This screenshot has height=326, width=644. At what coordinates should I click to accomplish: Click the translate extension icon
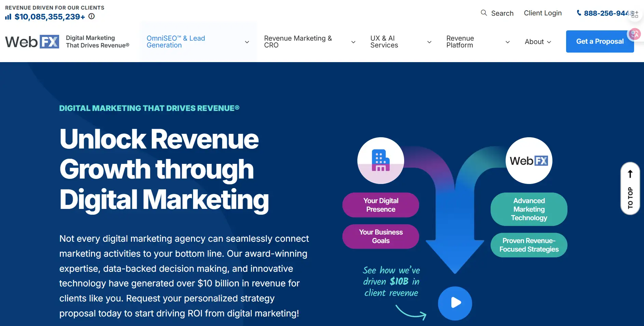635,34
